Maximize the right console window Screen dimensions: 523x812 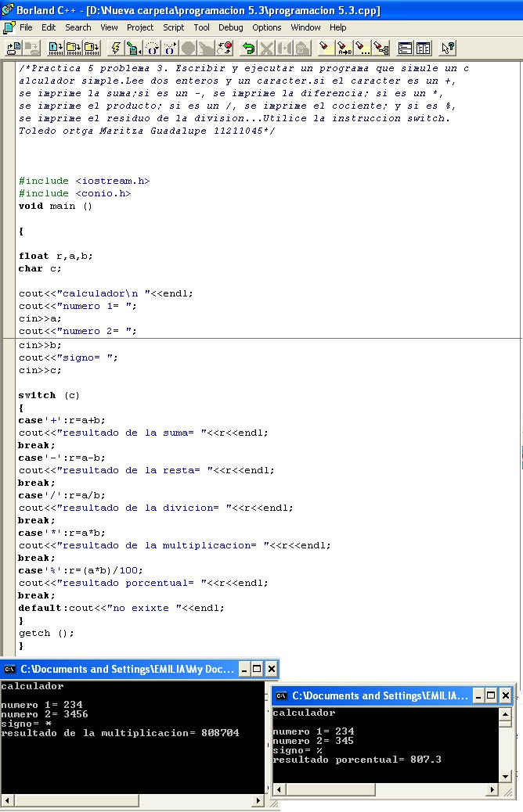tap(492, 695)
